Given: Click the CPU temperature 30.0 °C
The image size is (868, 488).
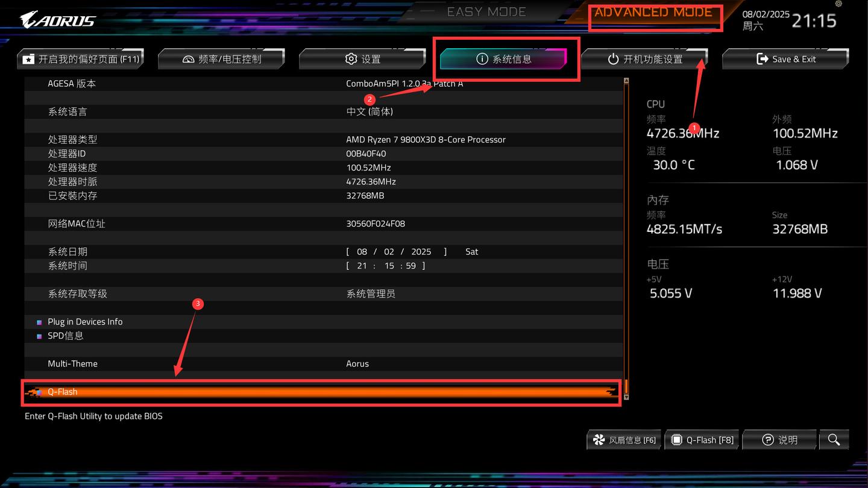Looking at the screenshot, I should click(x=674, y=165).
